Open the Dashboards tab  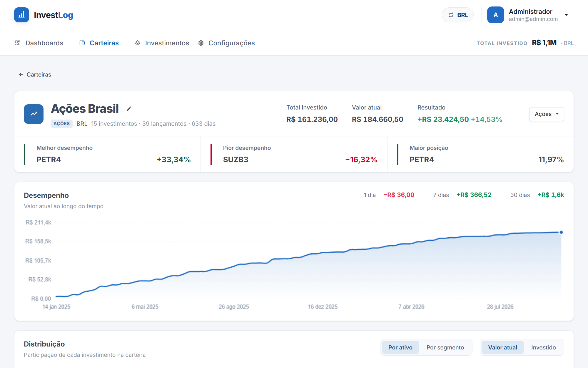click(39, 43)
